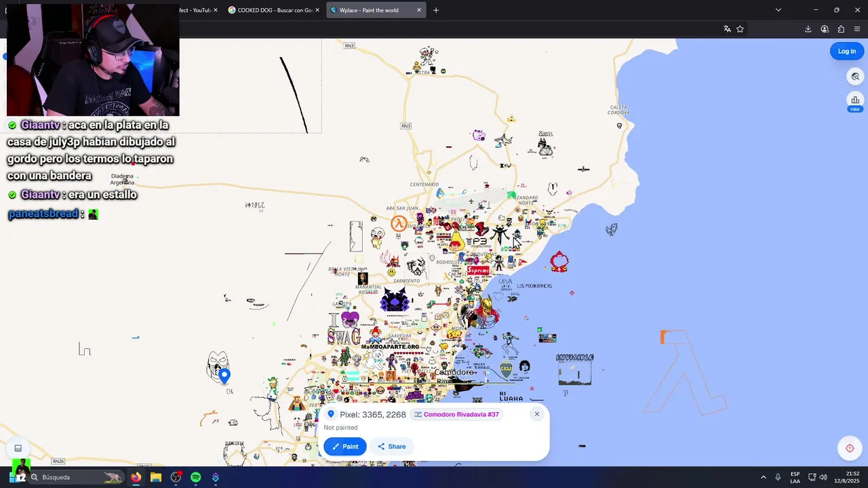Image resolution: width=868 pixels, height=488 pixels.
Task: Click the page translate icon in address bar
Action: pyautogui.click(x=727, y=29)
